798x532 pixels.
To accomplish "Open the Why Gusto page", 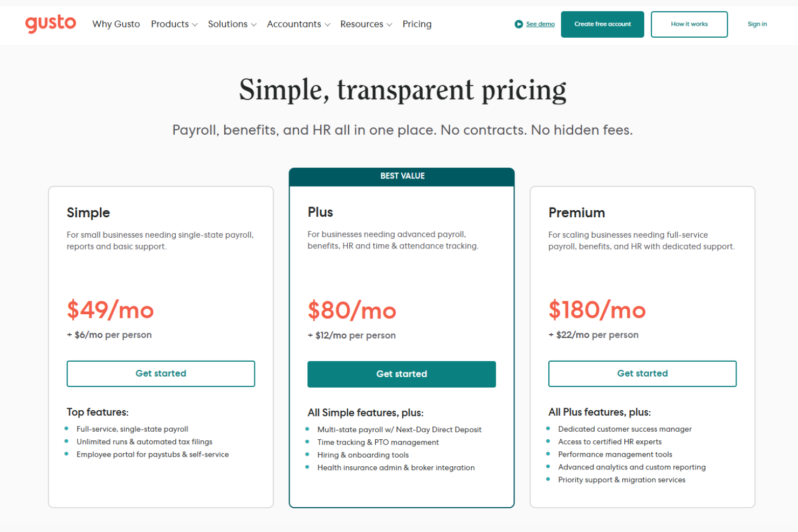I will click(x=116, y=24).
